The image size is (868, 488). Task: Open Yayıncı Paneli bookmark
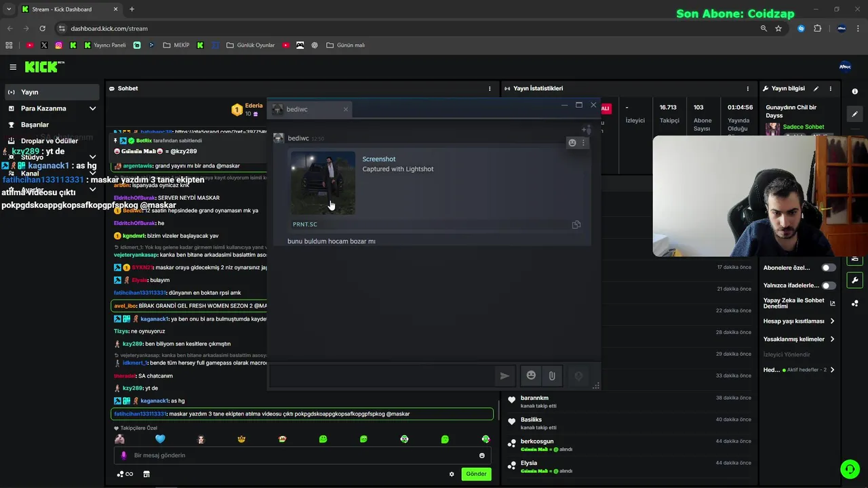105,45
